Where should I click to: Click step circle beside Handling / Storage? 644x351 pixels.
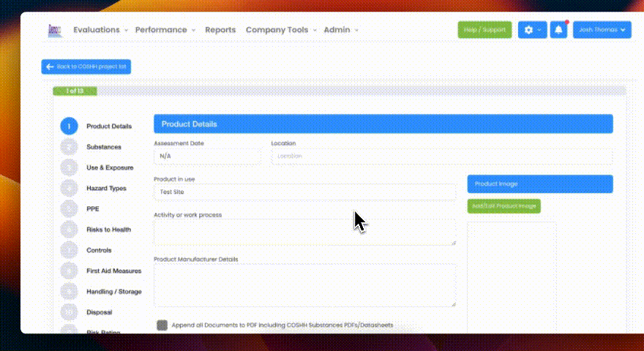point(69,292)
